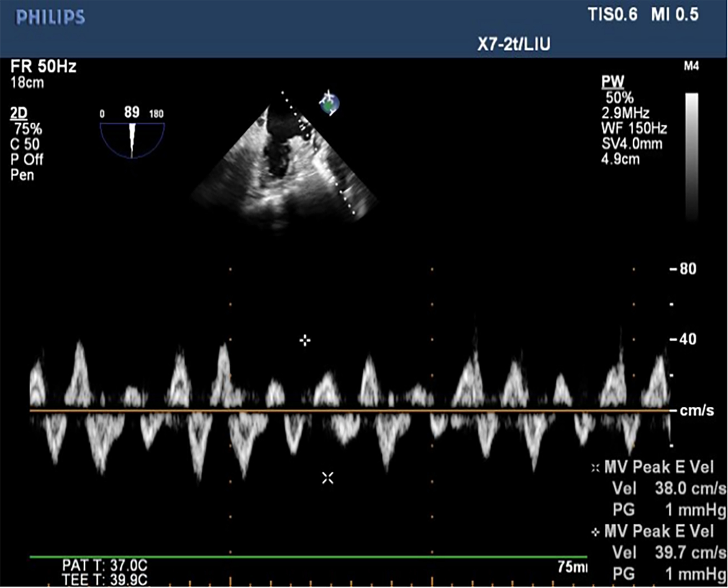This screenshot has width=728, height=588.
Task: Click the 2D gain 75% value
Action: point(28,129)
